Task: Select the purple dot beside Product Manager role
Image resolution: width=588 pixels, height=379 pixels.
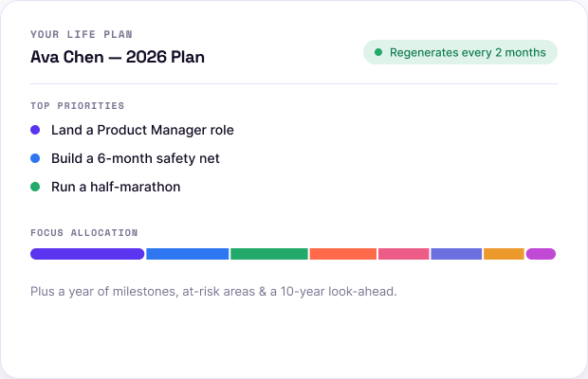Action: pyautogui.click(x=35, y=130)
